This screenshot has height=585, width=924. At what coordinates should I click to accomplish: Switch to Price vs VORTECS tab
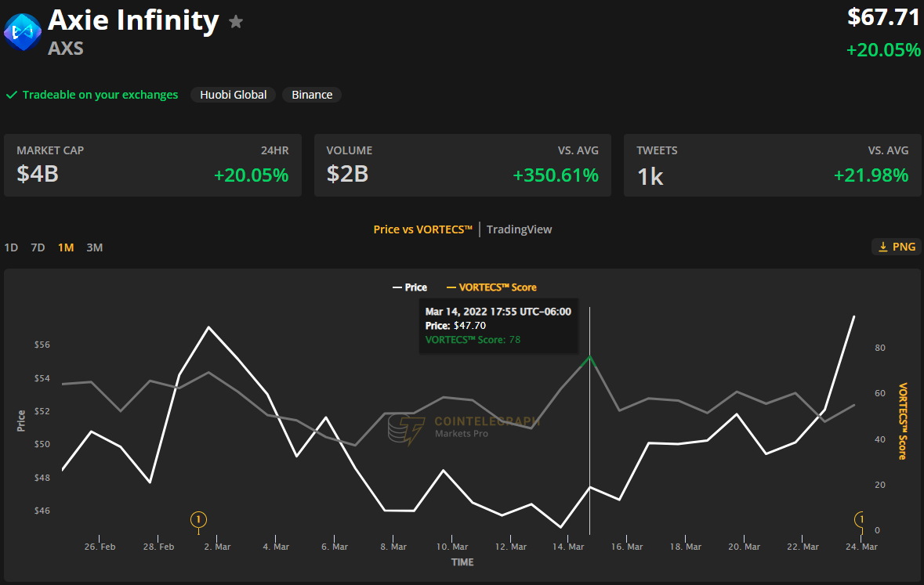[423, 229]
